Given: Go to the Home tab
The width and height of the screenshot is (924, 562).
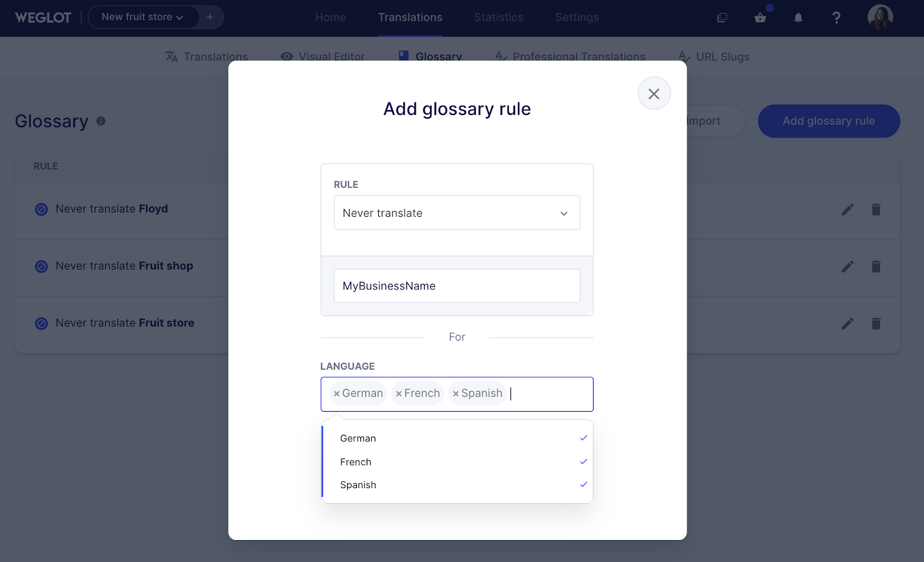Looking at the screenshot, I should [x=330, y=17].
